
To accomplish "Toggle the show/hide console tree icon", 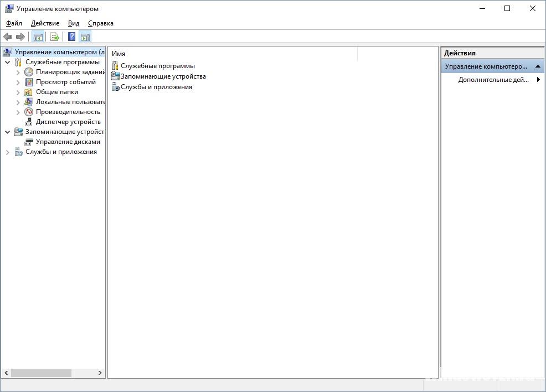I will [x=38, y=37].
